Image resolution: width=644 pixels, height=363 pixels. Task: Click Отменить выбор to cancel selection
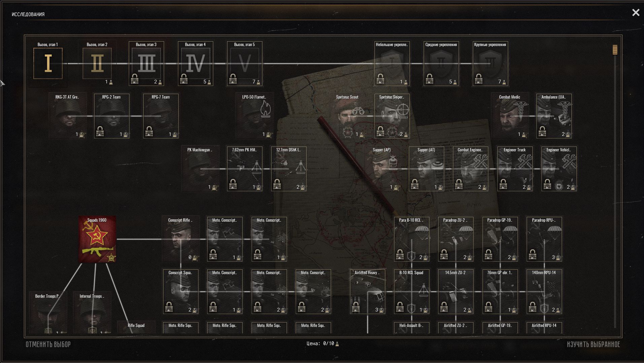(48, 344)
